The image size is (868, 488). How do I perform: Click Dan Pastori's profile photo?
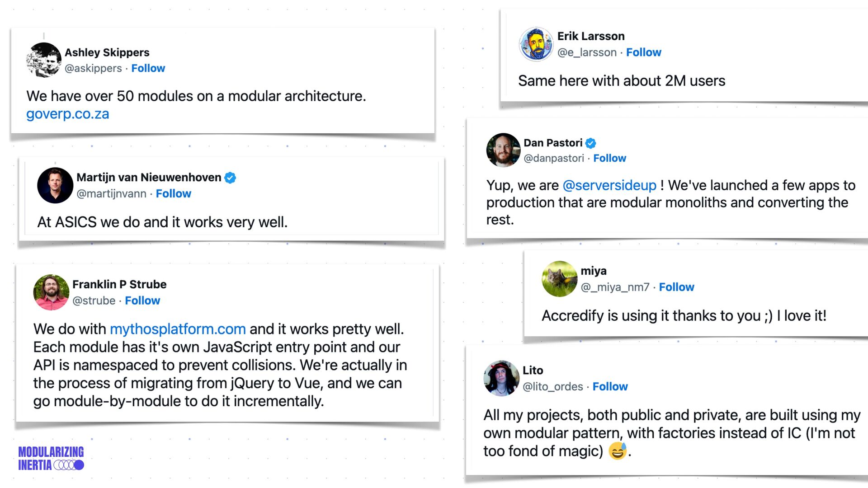(x=503, y=150)
